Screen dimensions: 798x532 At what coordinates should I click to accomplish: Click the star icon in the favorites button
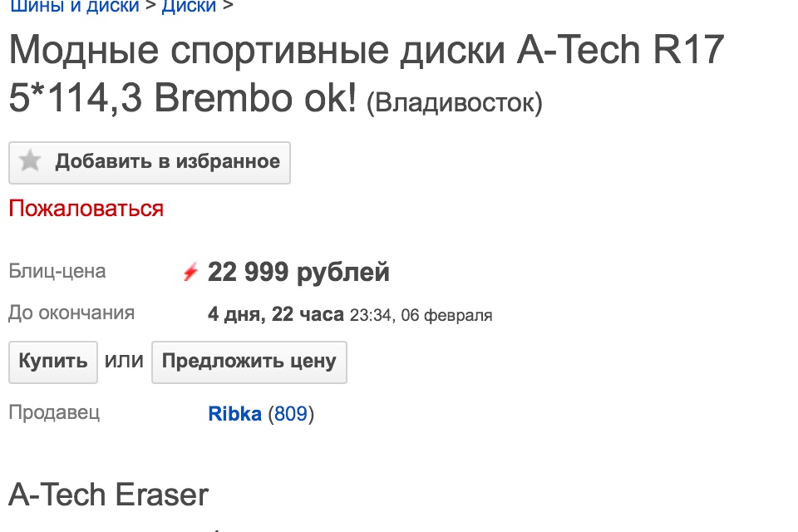(30, 161)
